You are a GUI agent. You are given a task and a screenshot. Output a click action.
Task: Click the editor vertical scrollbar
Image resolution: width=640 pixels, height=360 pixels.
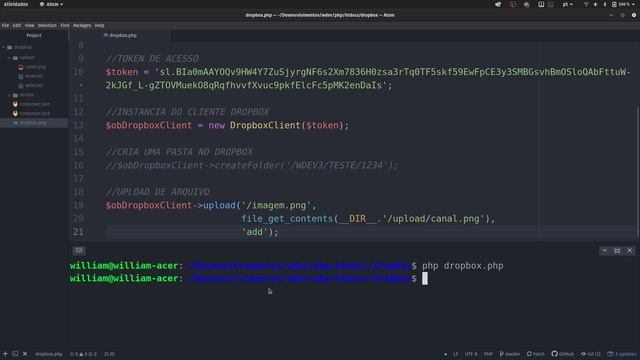pos(638,171)
